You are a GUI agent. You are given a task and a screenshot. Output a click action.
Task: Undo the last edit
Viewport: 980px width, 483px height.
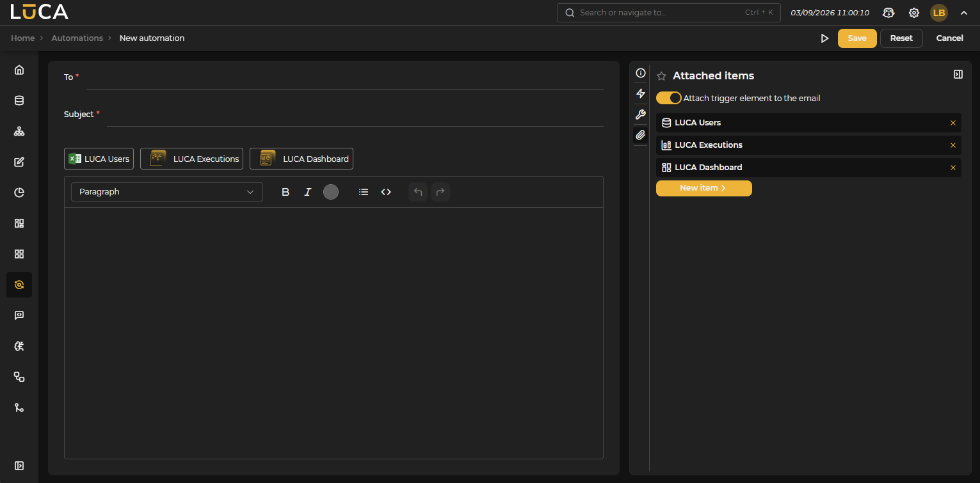418,192
